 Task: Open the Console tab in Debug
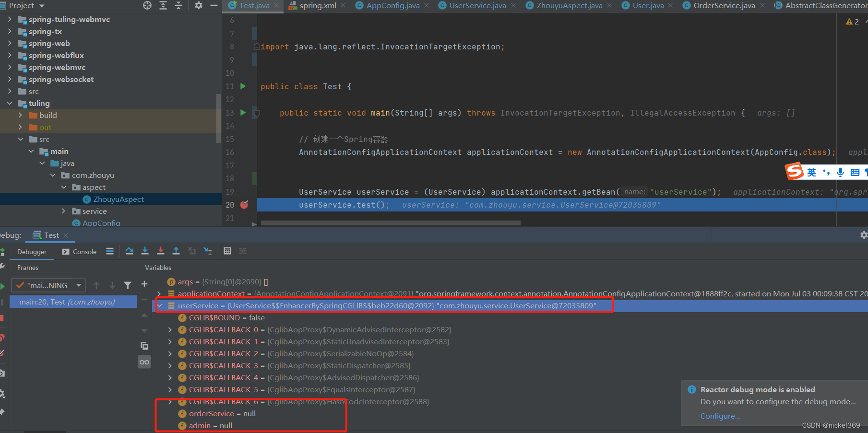pyautogui.click(x=80, y=252)
